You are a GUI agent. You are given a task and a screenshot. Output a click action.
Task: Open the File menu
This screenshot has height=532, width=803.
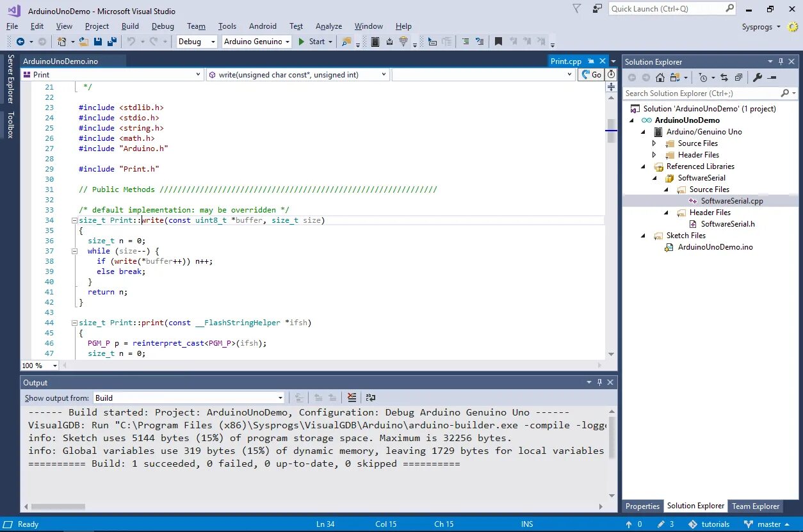coord(12,26)
